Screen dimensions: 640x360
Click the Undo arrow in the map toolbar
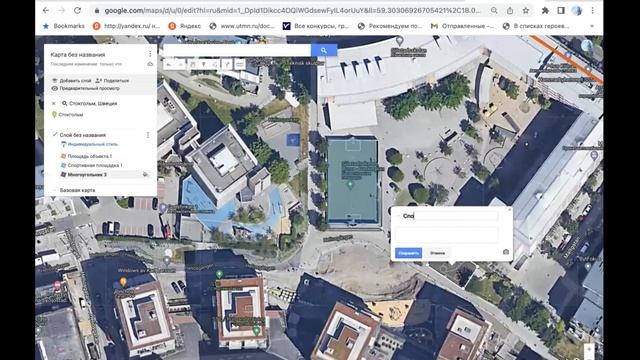[x=169, y=64]
